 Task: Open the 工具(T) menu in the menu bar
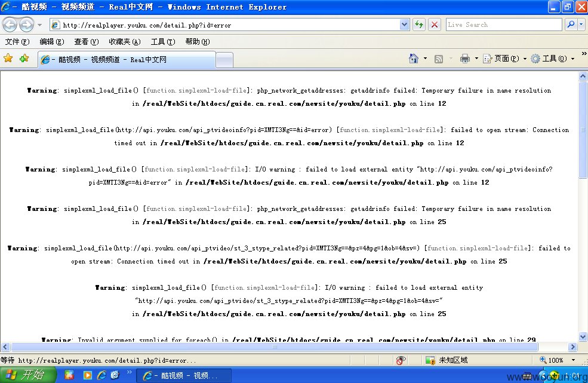pos(163,42)
